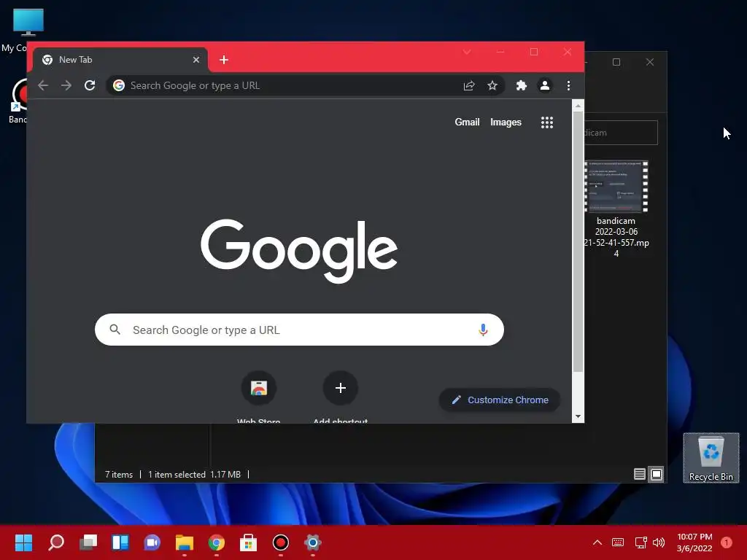The height and width of the screenshot is (560, 747).
Task: Switch to Chrome on the taskbar
Action: 216,542
